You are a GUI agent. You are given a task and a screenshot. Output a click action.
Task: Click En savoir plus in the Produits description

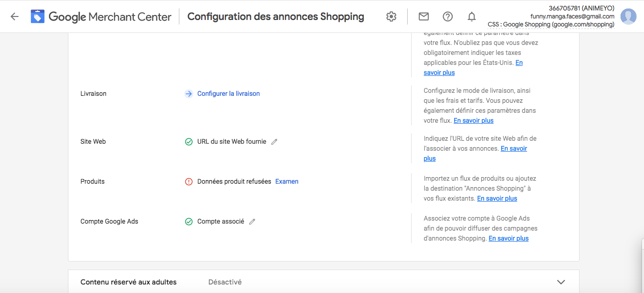click(x=497, y=198)
